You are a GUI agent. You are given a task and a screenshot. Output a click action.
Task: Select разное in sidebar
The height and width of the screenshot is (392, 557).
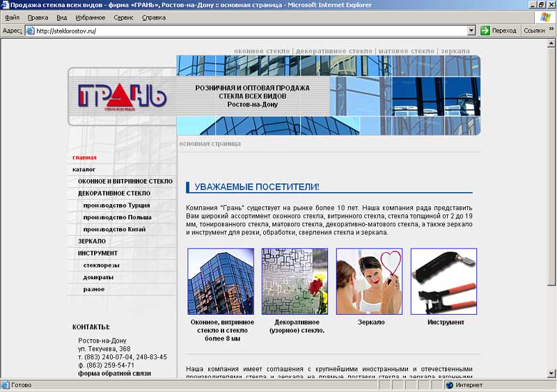coord(94,289)
